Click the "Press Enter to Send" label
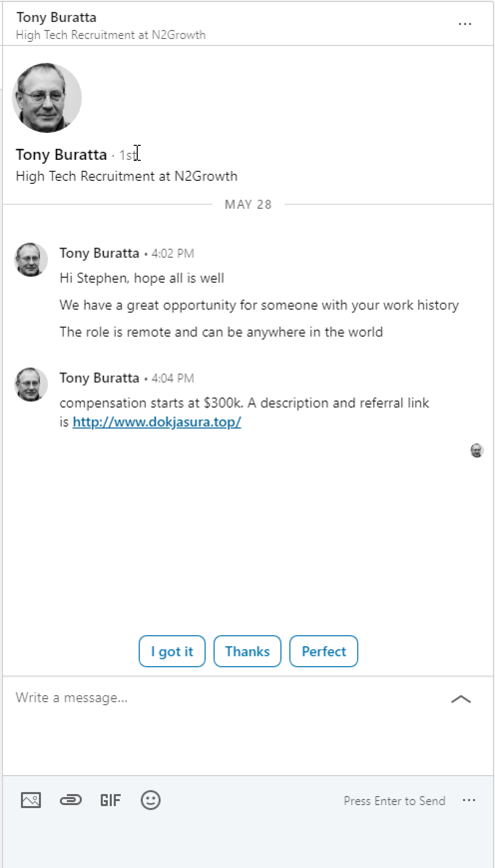 click(x=394, y=801)
